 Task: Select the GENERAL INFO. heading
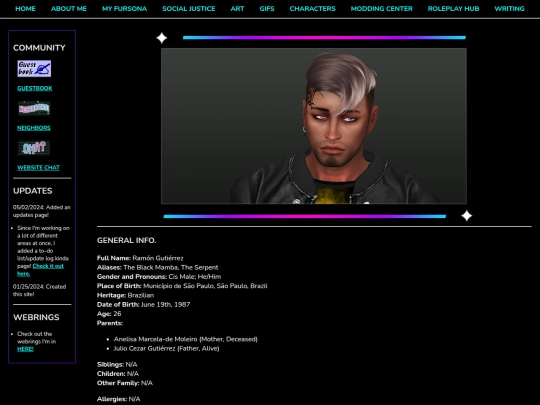126,240
